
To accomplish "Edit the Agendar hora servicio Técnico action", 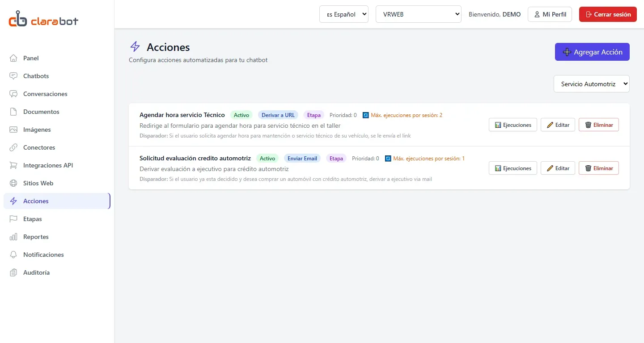I will pos(558,125).
